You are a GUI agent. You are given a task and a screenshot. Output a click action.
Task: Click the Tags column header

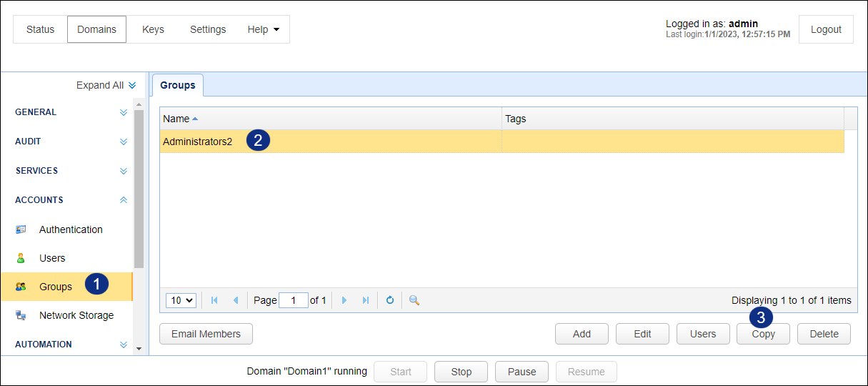(672, 119)
